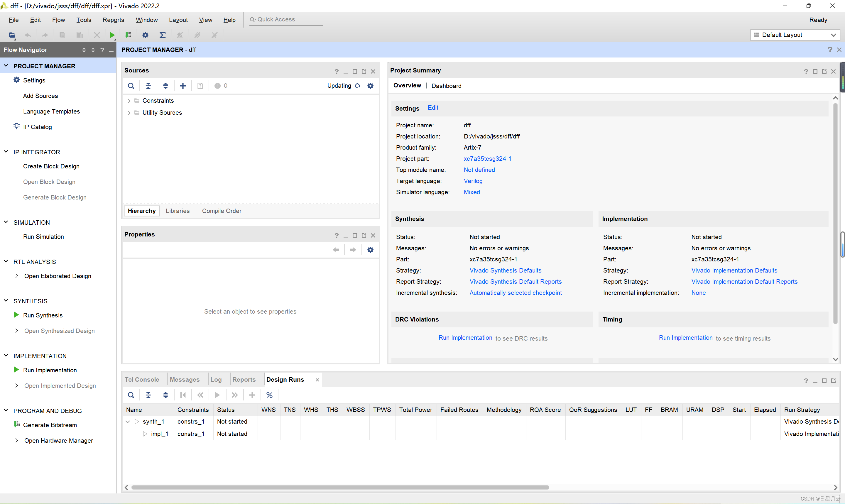845x504 pixels.
Task: Open the Default Layout dropdown
Action: point(795,35)
